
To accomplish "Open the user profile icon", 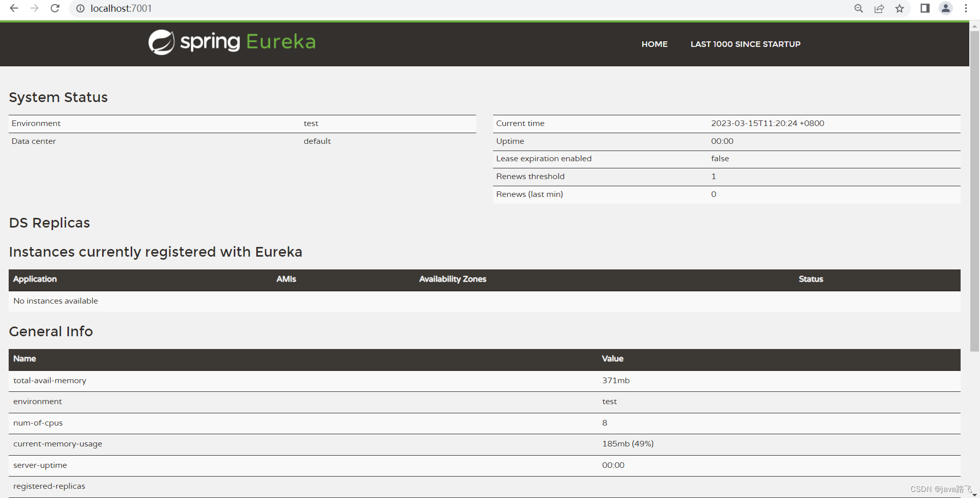I will click(x=945, y=8).
